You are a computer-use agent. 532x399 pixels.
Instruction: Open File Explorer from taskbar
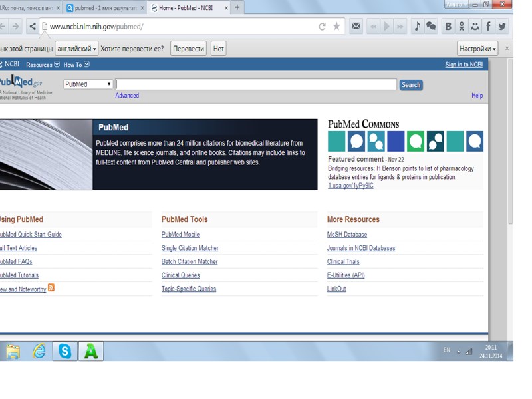[13, 352]
